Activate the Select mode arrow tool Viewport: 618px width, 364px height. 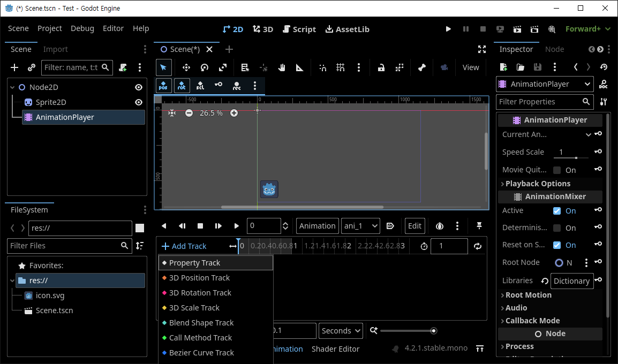[x=163, y=67]
